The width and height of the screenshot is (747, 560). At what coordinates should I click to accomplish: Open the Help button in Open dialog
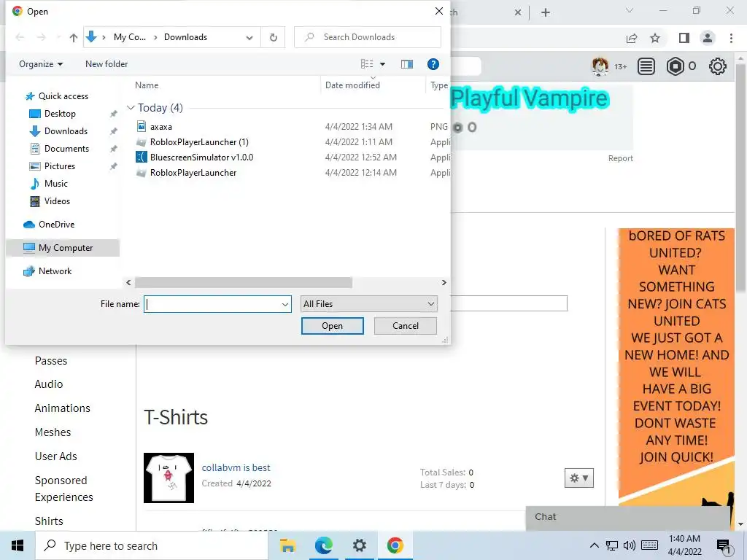click(433, 64)
